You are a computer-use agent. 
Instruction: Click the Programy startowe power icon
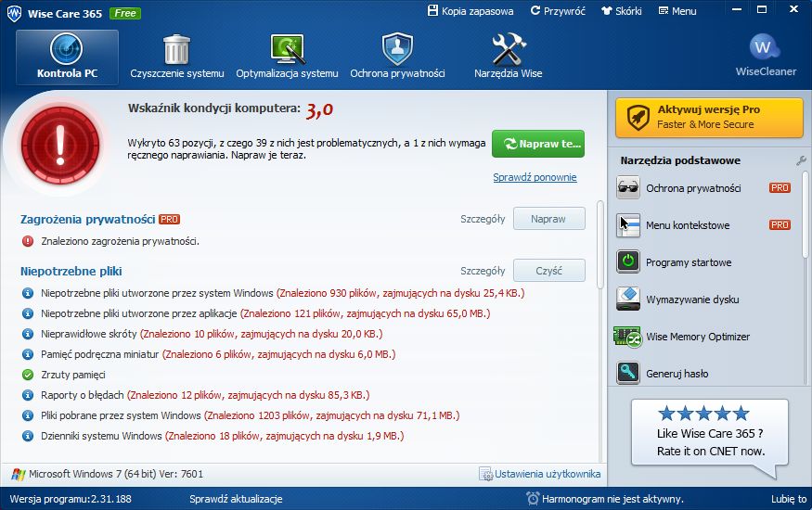[x=627, y=261]
